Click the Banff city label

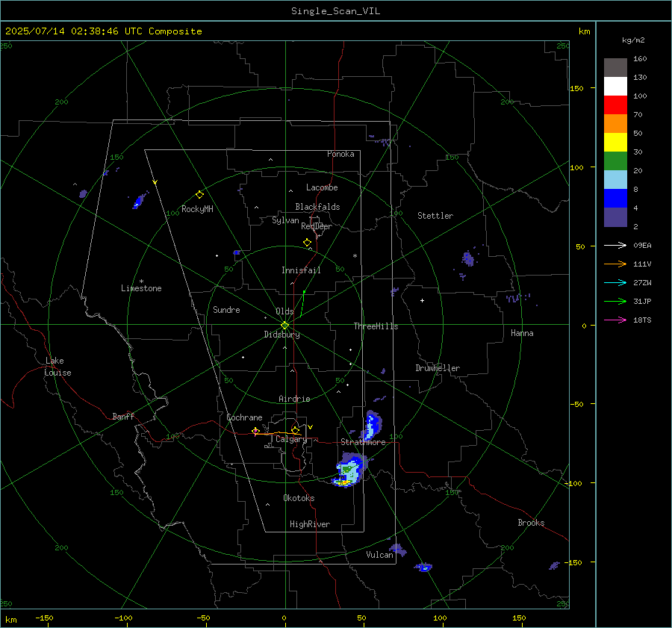pyautogui.click(x=123, y=416)
